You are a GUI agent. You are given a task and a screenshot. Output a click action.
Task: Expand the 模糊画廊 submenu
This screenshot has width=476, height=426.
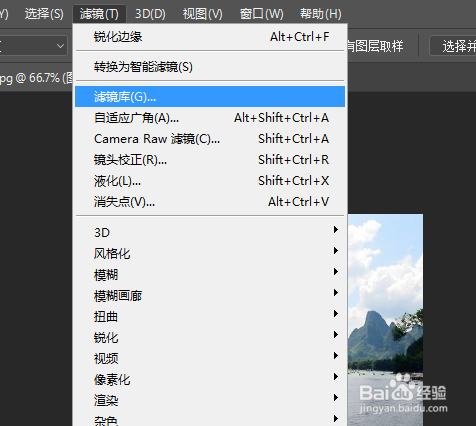pos(210,295)
